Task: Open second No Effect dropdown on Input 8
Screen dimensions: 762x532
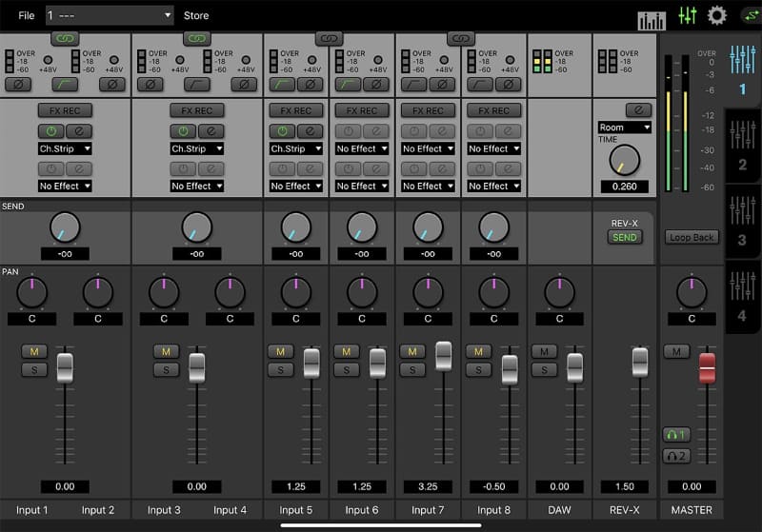Action: click(493, 186)
